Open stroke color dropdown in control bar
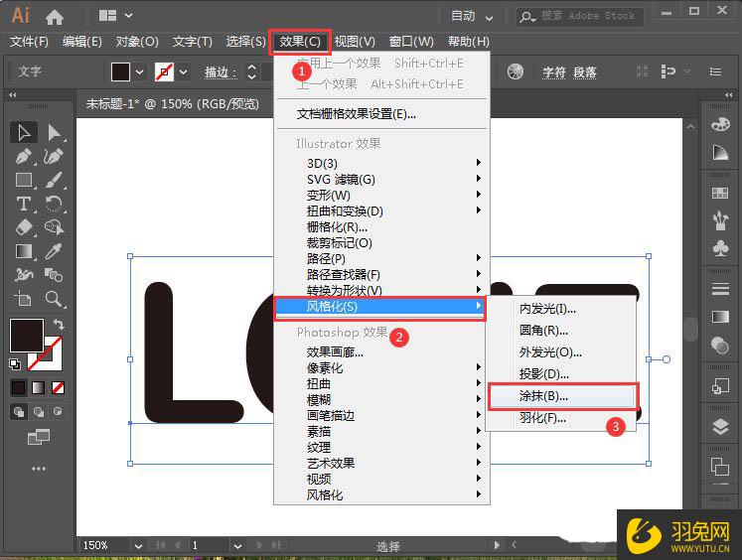The width and height of the screenshot is (742, 560). point(183,72)
